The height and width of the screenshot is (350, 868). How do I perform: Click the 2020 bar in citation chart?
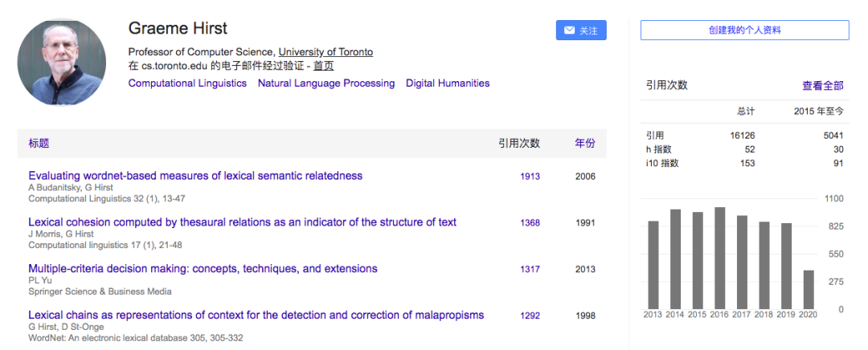(x=809, y=289)
